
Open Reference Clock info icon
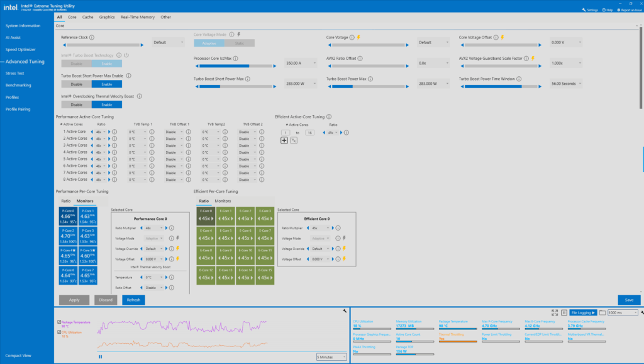(92, 37)
